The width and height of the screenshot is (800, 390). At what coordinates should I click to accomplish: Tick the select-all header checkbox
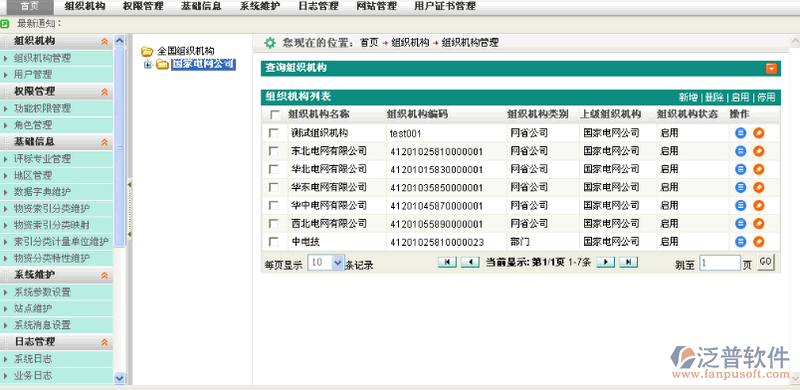click(x=275, y=115)
